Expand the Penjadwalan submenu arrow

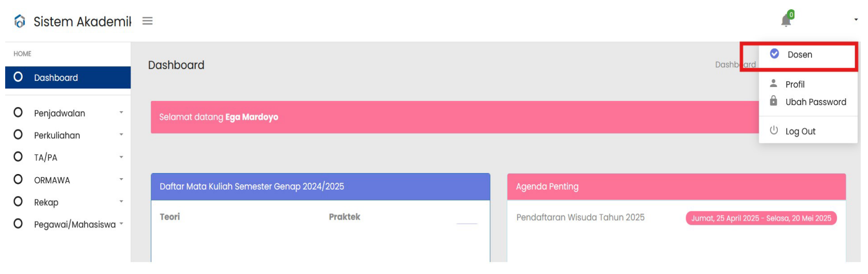[x=121, y=112]
